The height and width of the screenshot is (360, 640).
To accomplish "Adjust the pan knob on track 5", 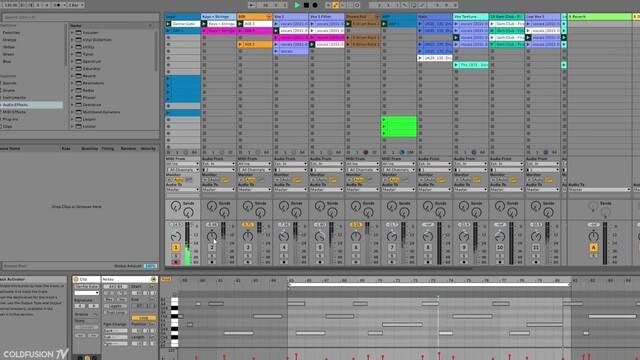I will tap(320, 236).
